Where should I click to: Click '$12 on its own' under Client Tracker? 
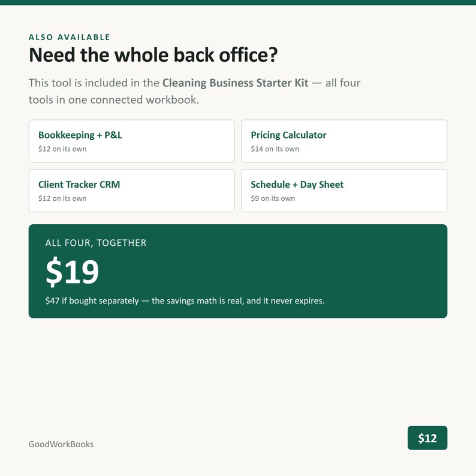click(x=62, y=198)
